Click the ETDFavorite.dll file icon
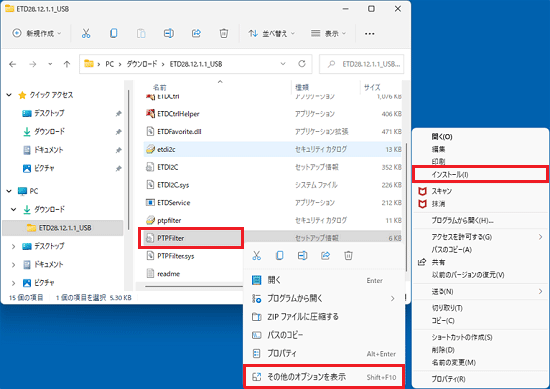This screenshot has height=389, width=550. [150, 131]
